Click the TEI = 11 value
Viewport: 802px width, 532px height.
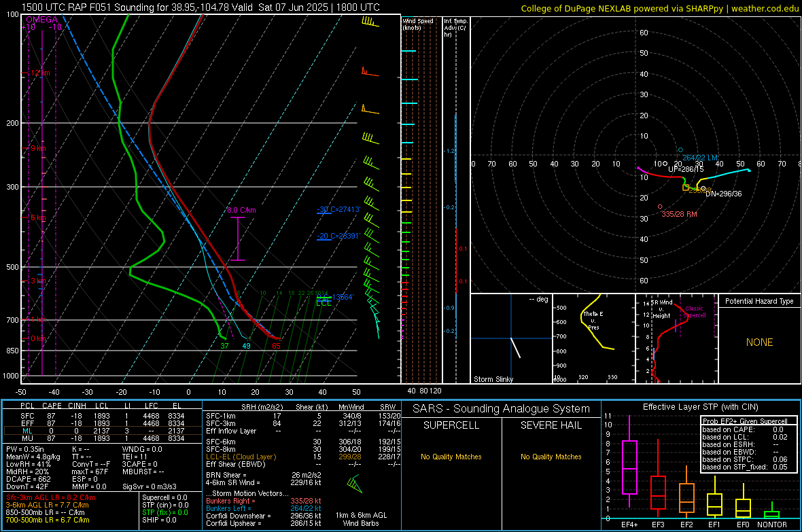pyautogui.click(x=135, y=457)
